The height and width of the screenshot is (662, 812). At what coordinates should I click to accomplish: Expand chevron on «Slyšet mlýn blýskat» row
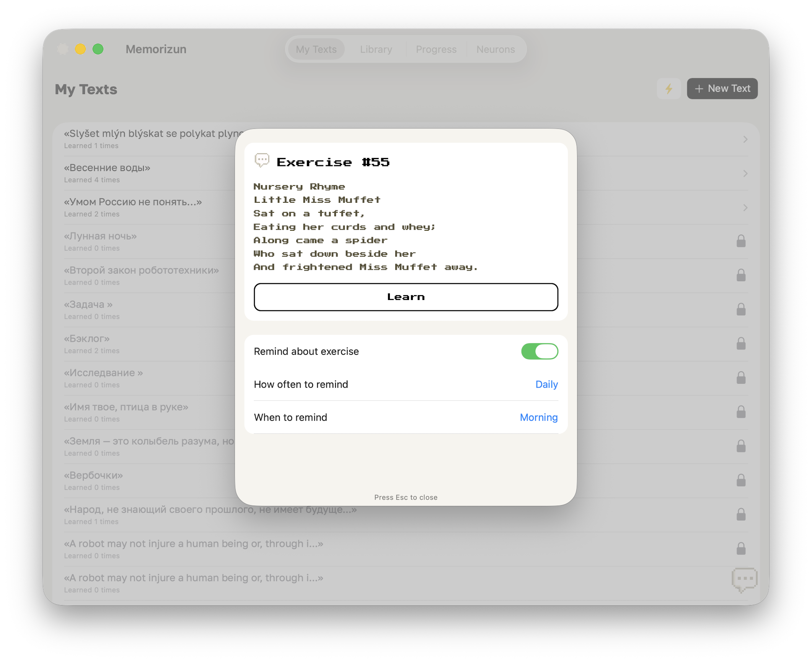(745, 139)
